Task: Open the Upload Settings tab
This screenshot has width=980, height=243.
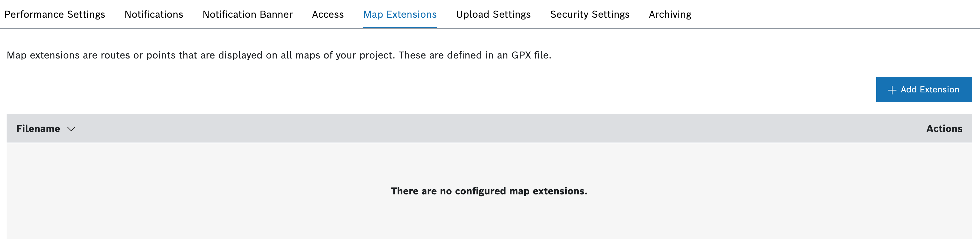Action: point(493,14)
